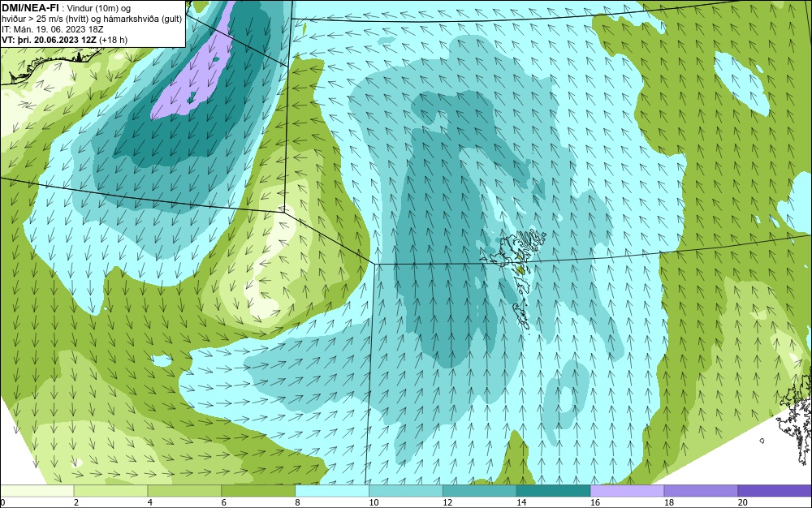
Task: Click the 8–10 m/s light cyan legend swatch
Action: [332, 490]
